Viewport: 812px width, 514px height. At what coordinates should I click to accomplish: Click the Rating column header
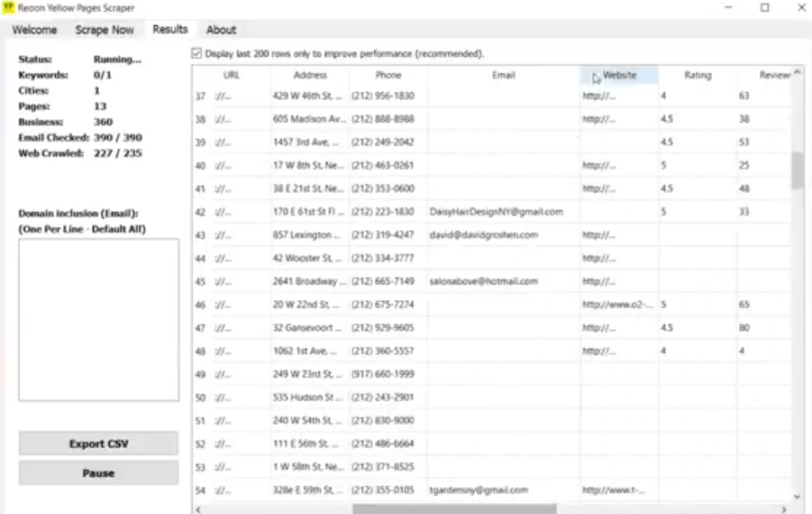[698, 76]
